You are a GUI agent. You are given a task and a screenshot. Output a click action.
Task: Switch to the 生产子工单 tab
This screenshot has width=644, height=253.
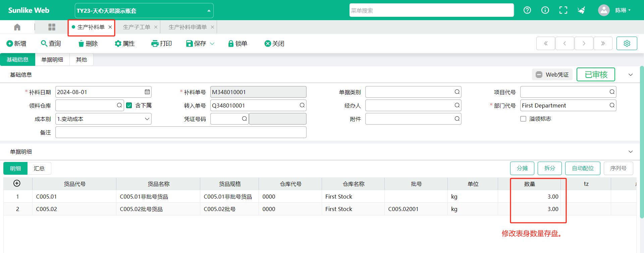point(137,27)
